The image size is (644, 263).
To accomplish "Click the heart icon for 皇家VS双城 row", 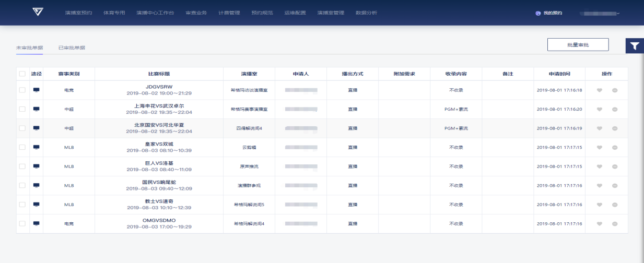I will [x=600, y=147].
